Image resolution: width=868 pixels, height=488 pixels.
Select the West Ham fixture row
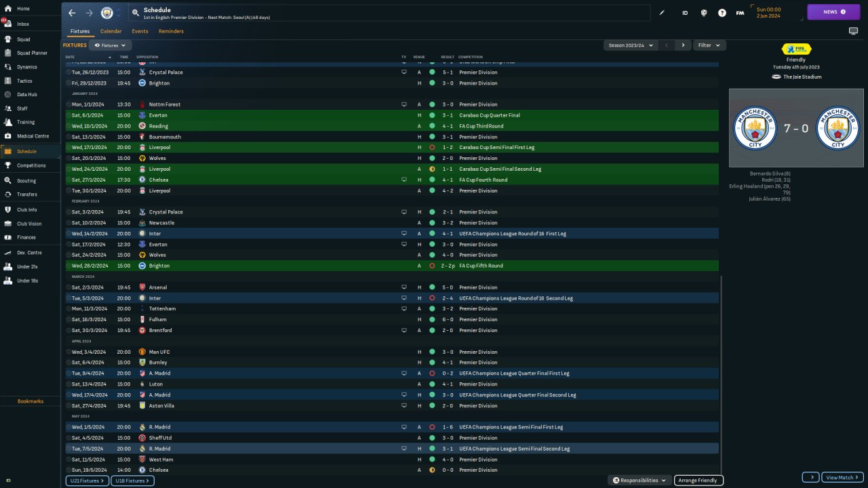[392, 460]
